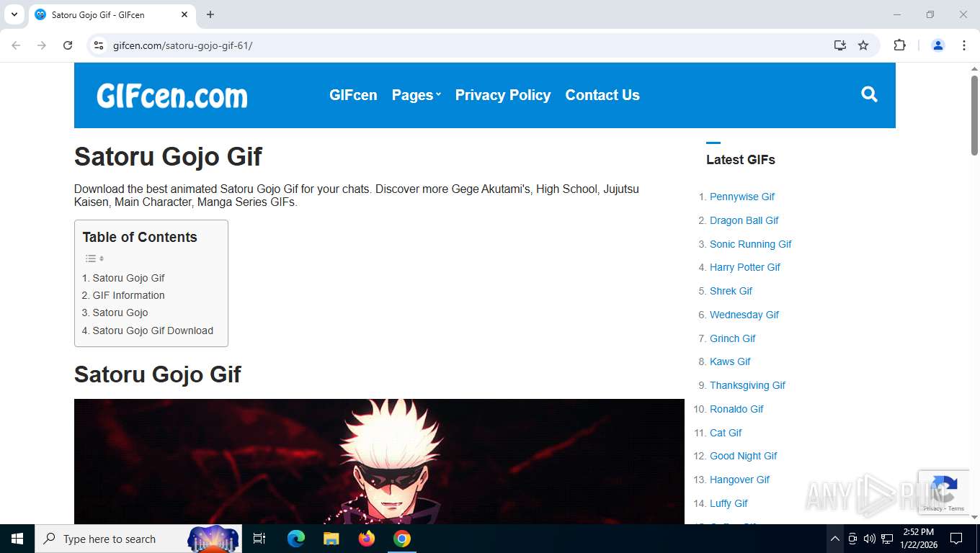Open the Contact Us menu item

(602, 95)
